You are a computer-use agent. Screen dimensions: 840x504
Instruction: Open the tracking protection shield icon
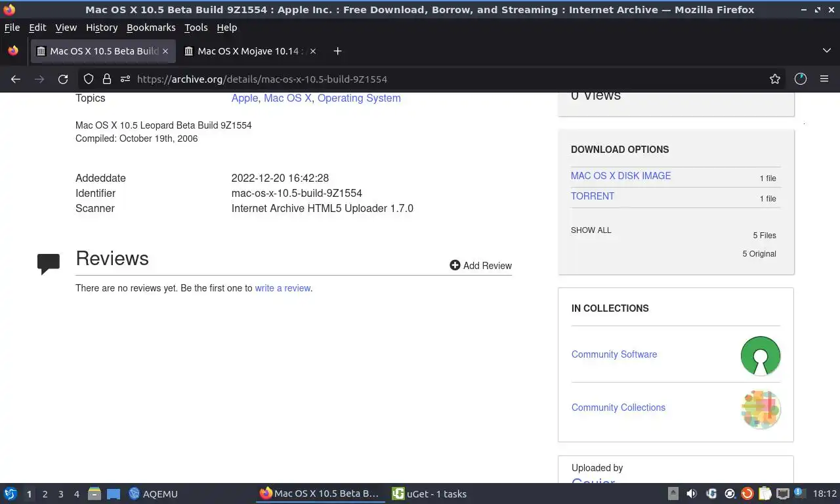point(89,79)
